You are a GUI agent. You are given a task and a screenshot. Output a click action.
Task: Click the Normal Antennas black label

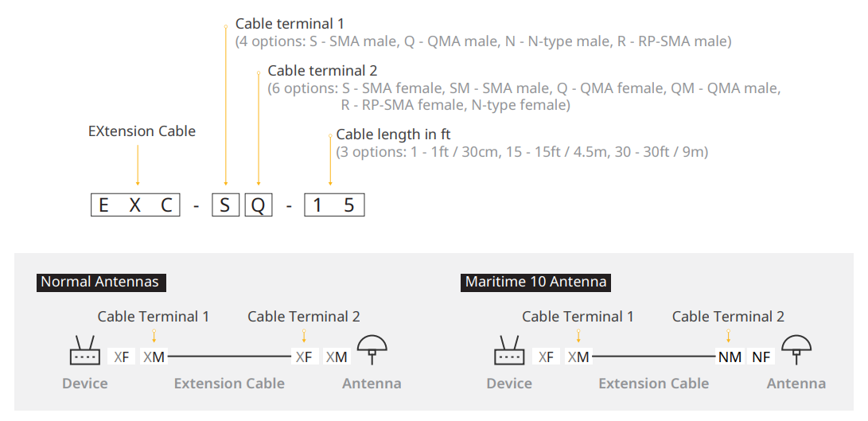pos(101,282)
